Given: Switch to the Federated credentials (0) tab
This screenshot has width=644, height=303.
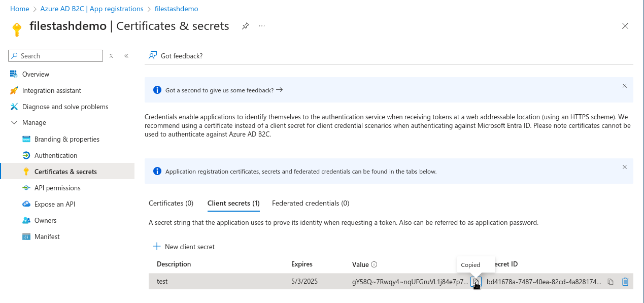Looking at the screenshot, I should point(311,203).
